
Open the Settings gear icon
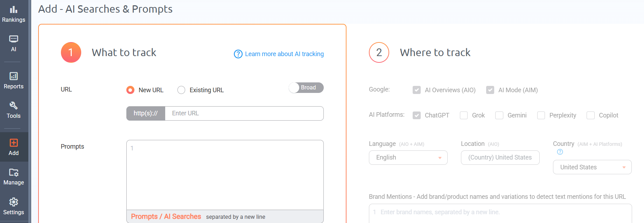[14, 202]
